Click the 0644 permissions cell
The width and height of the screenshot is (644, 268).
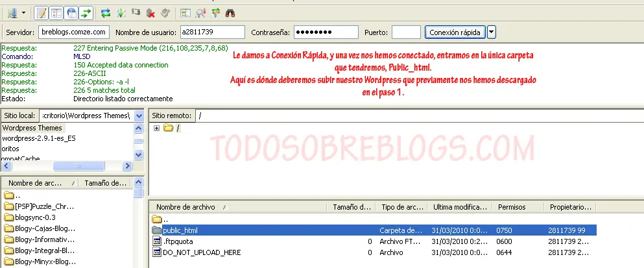point(504,252)
